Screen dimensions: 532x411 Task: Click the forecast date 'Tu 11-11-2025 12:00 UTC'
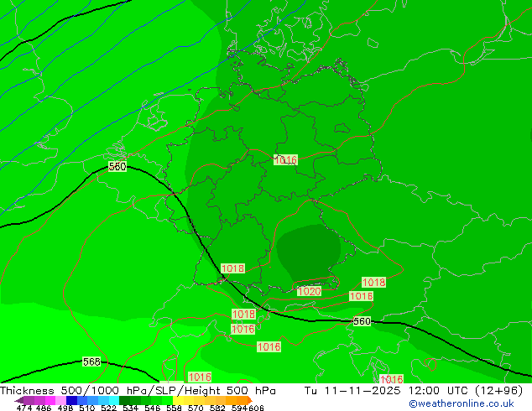click(x=388, y=391)
